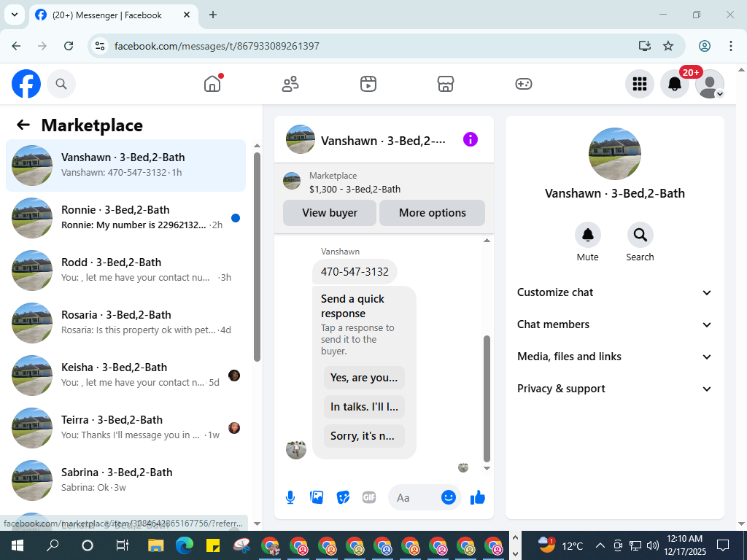The image size is (747, 560).
Task: Open Ronnie conversation in list
Action: (x=125, y=217)
